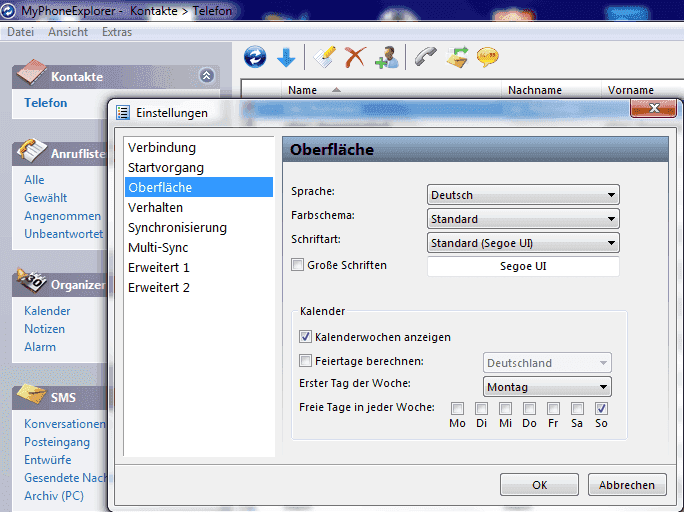Open Unbeantwortet call list
684x512 pixels.
64,234
